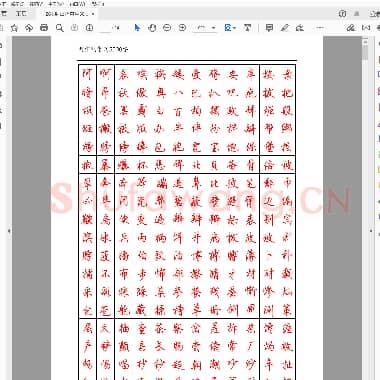
Task: Open the fill and sign pen icon at toolbar right
Action: tap(351, 28)
